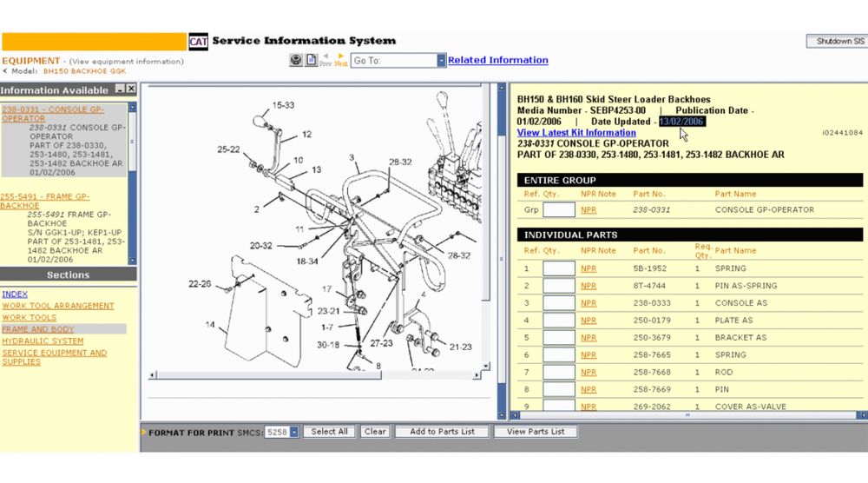This screenshot has height=483, width=868.
Task: Click the center divider's bottom arrow
Action: point(502,415)
